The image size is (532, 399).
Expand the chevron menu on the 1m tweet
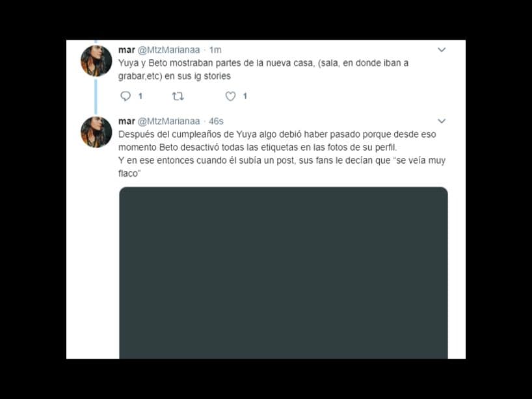click(x=442, y=50)
